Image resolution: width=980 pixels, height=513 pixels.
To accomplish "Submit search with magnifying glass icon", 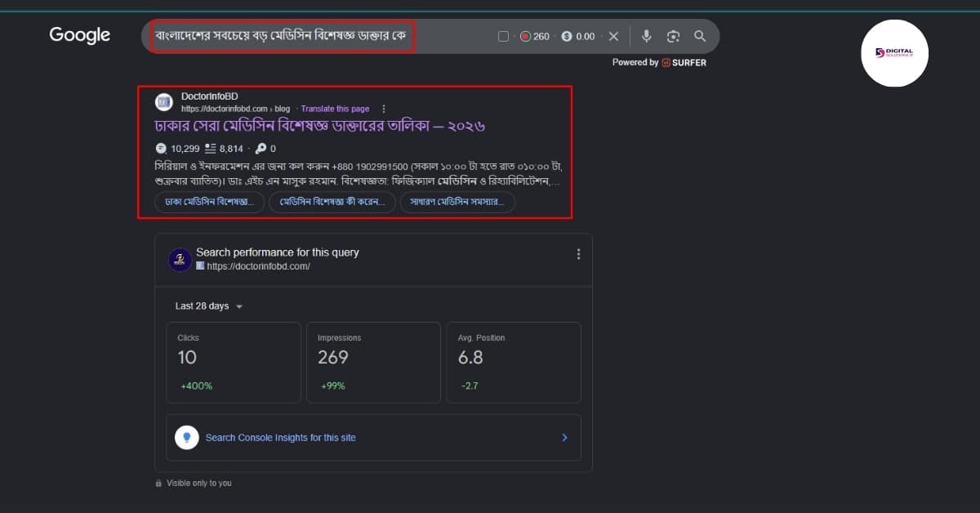I will [700, 37].
